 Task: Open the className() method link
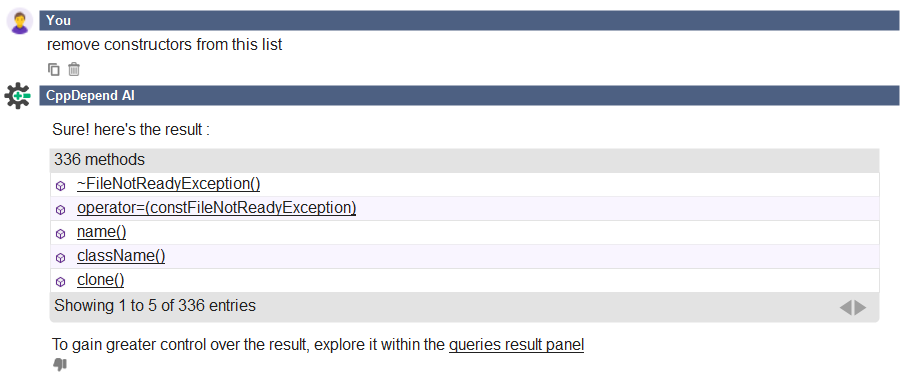tap(121, 256)
